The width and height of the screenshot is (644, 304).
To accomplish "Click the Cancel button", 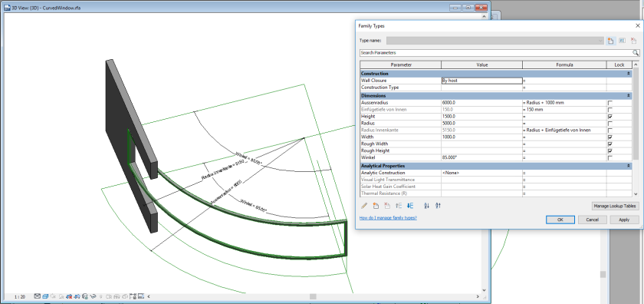I will click(592, 220).
